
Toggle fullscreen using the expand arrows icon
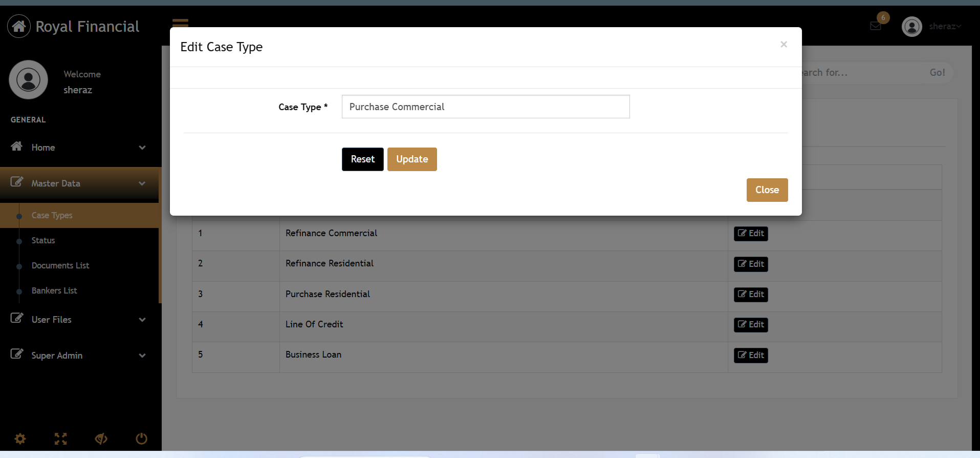[60, 439]
